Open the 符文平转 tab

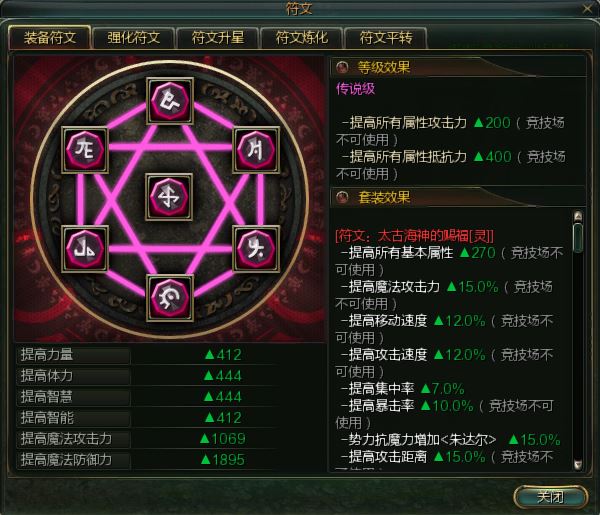click(386, 38)
